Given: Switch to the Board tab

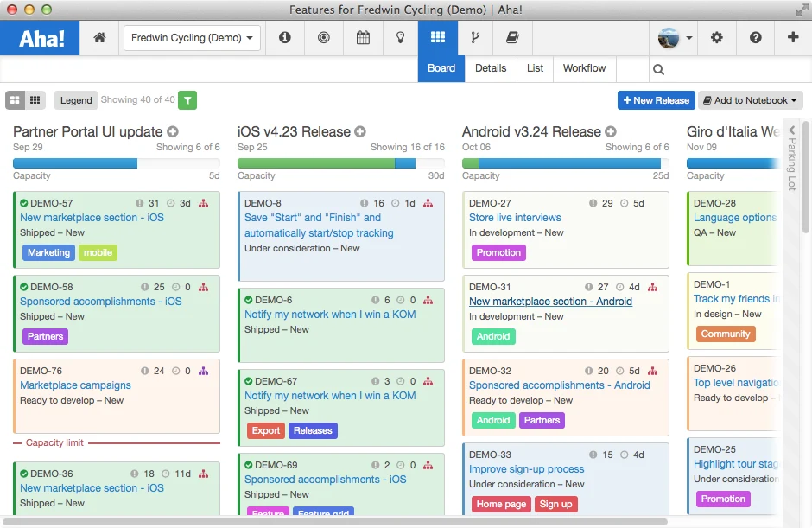Looking at the screenshot, I should click(x=441, y=68).
